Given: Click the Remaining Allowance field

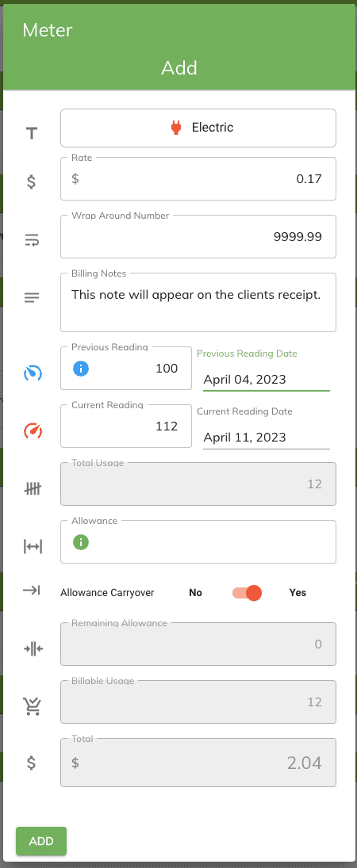Looking at the screenshot, I should point(198,644).
